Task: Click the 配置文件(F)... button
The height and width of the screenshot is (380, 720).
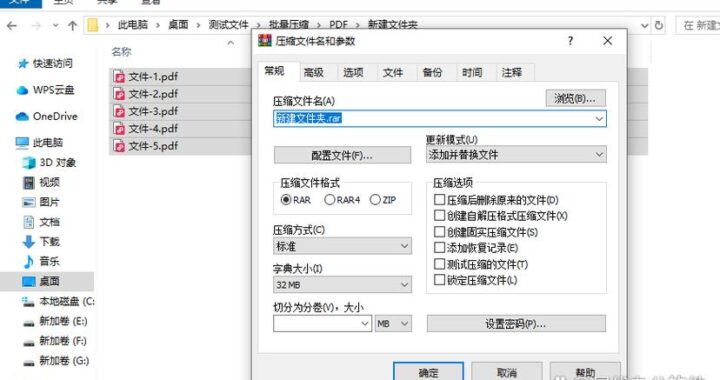Action: point(342,156)
